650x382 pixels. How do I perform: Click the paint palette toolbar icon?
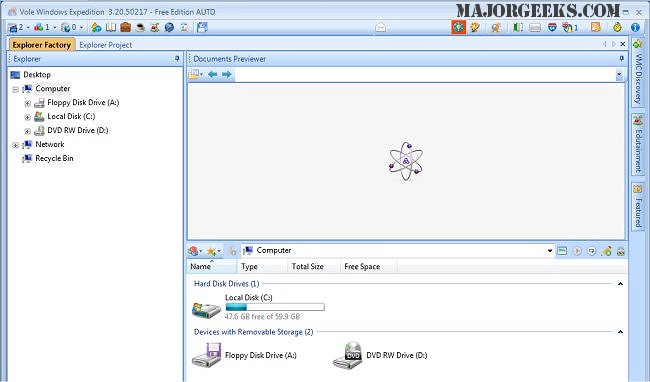475,27
